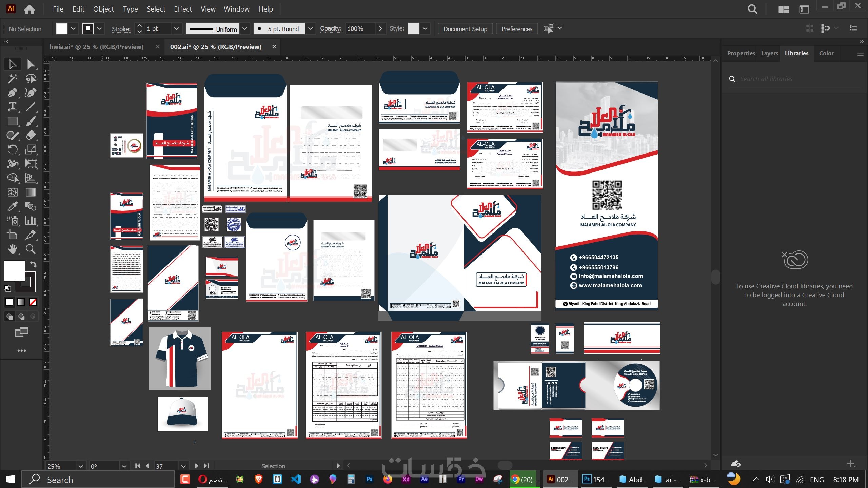Click the Document Setup button
868x488 pixels.
[x=465, y=29]
